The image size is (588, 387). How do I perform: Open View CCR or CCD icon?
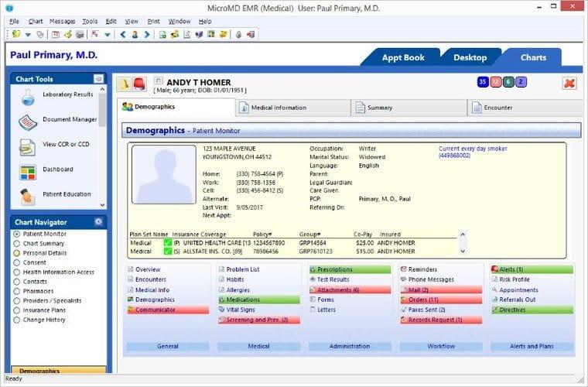pyautogui.click(x=27, y=147)
